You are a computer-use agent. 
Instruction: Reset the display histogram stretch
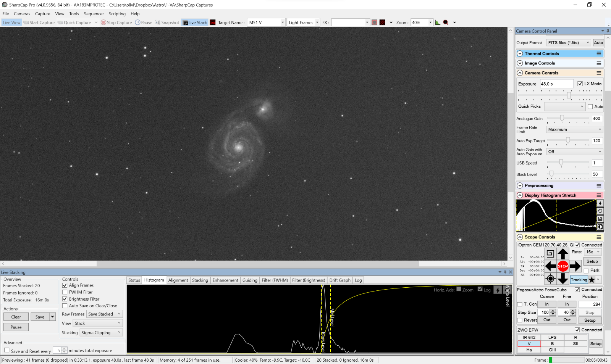600,211
